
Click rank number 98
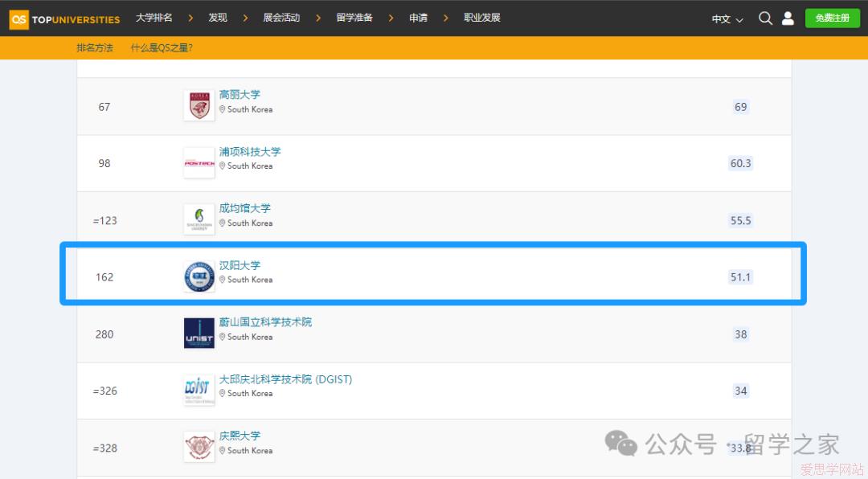(104, 163)
